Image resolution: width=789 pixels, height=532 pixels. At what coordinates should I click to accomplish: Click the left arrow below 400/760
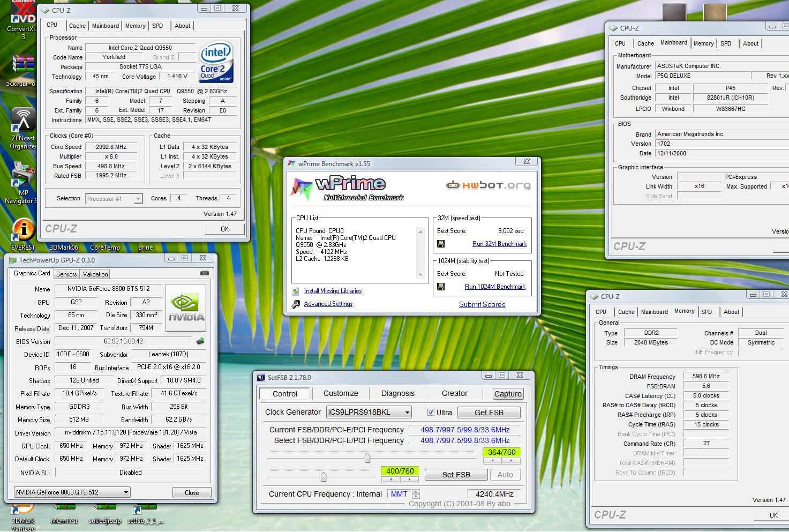[x=390, y=479]
